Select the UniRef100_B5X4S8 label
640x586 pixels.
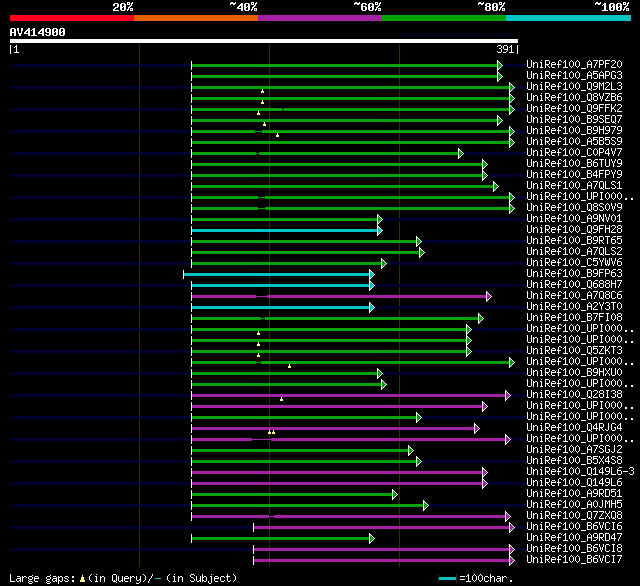point(574,461)
